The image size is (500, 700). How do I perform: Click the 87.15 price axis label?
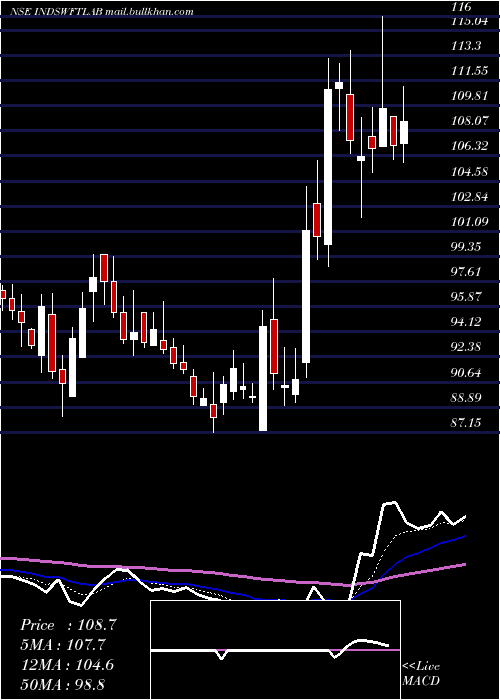click(467, 422)
